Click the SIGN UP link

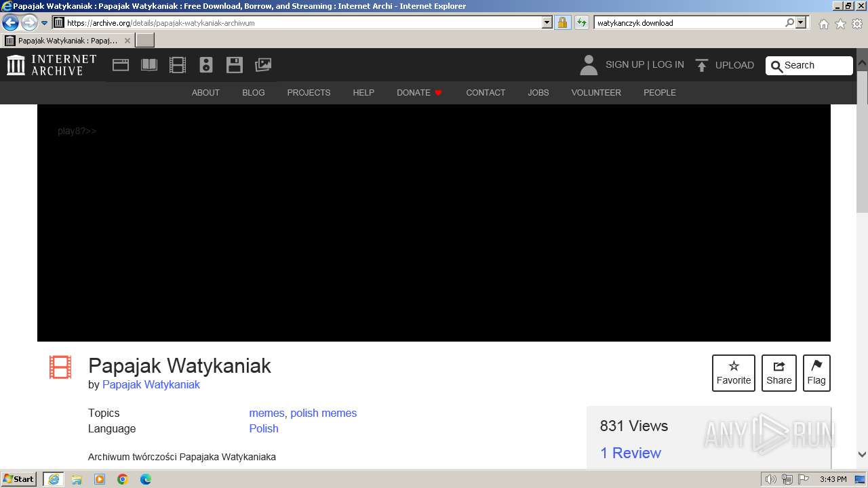click(625, 64)
